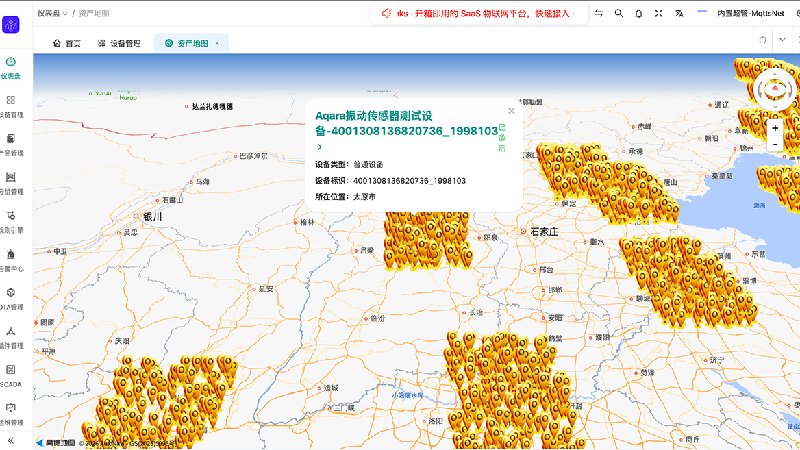Click location value 太原市
The image size is (800, 450).
tap(364, 196)
